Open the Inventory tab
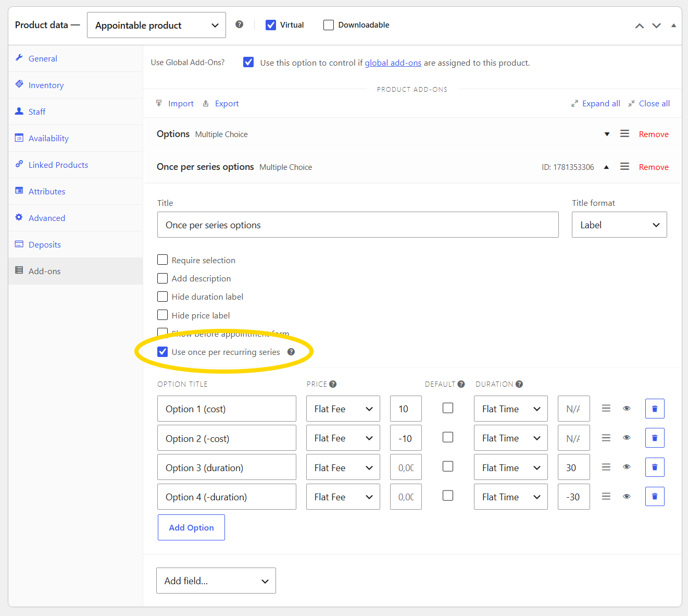Screen dimensions: 688x616 tap(76, 85)
